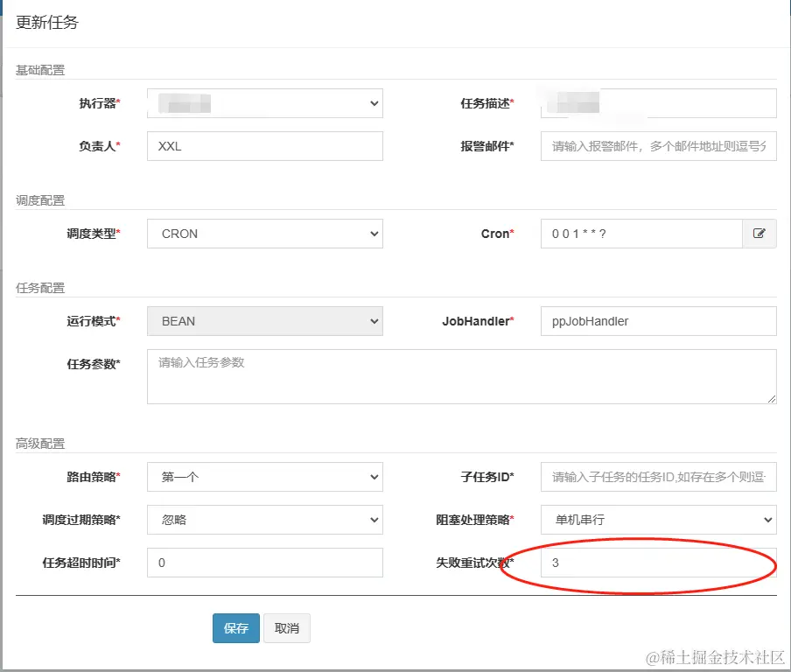Click the 失败重试次数 label
791x672 pixels.
coord(475,563)
